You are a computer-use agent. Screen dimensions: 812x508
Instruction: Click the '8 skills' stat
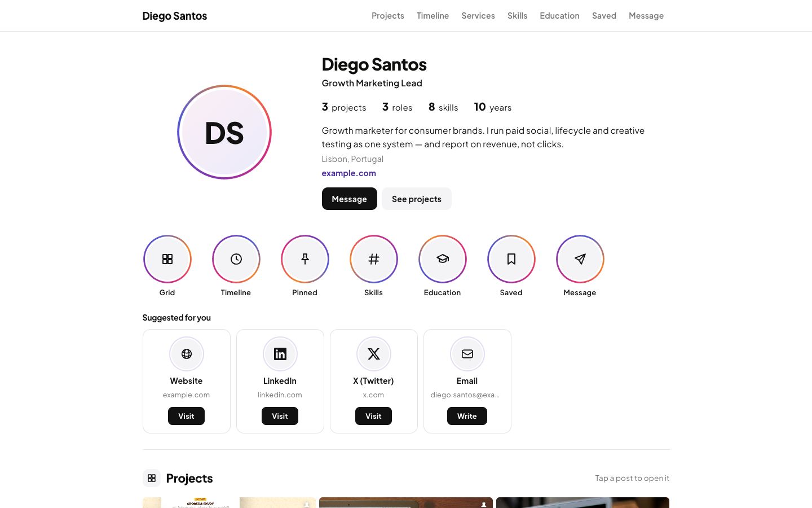coord(443,107)
